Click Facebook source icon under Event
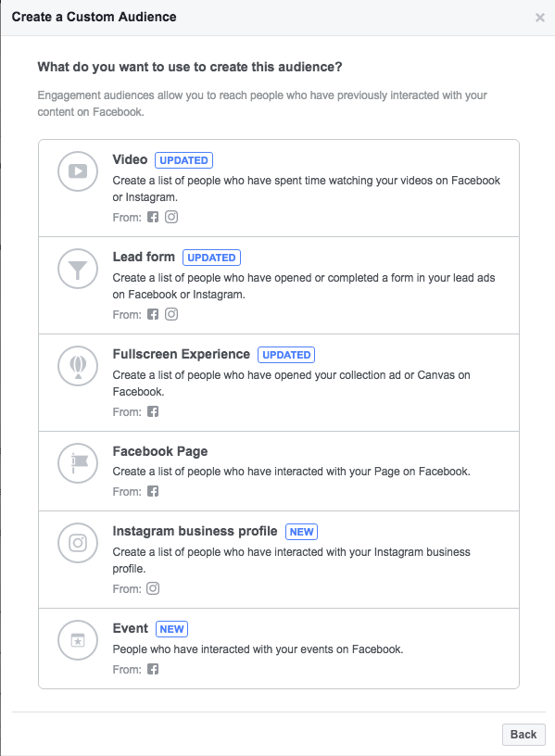 pos(153,669)
